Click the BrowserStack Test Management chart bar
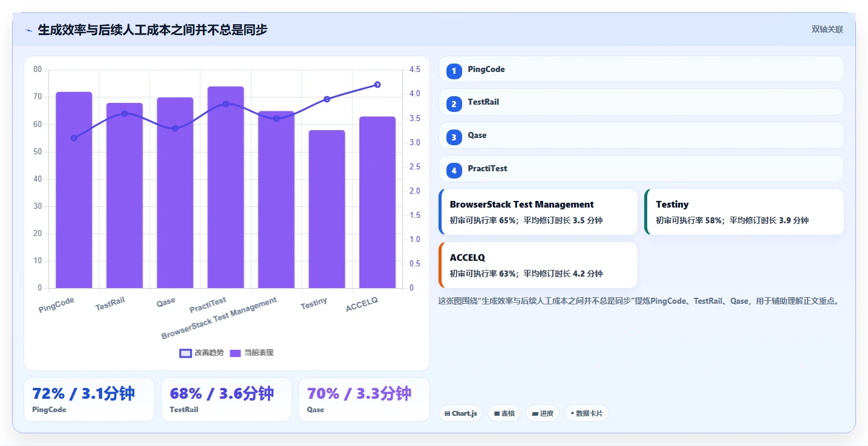 [276, 200]
